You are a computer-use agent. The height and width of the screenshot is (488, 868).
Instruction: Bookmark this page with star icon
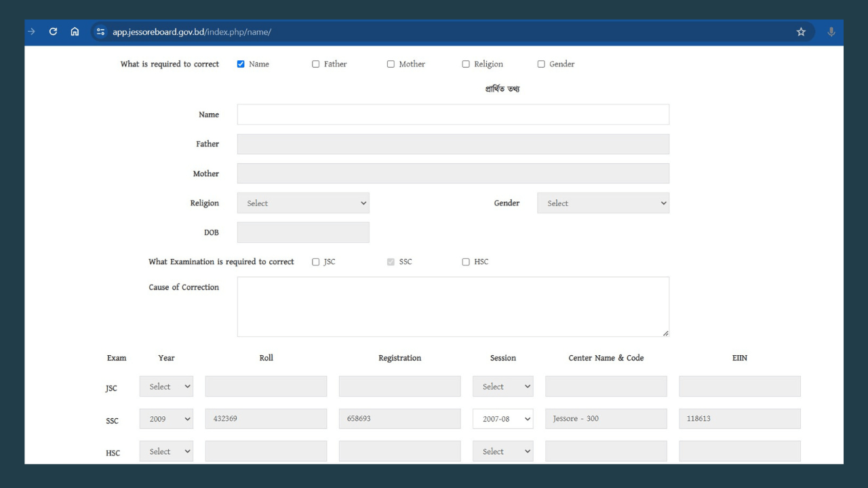click(801, 32)
